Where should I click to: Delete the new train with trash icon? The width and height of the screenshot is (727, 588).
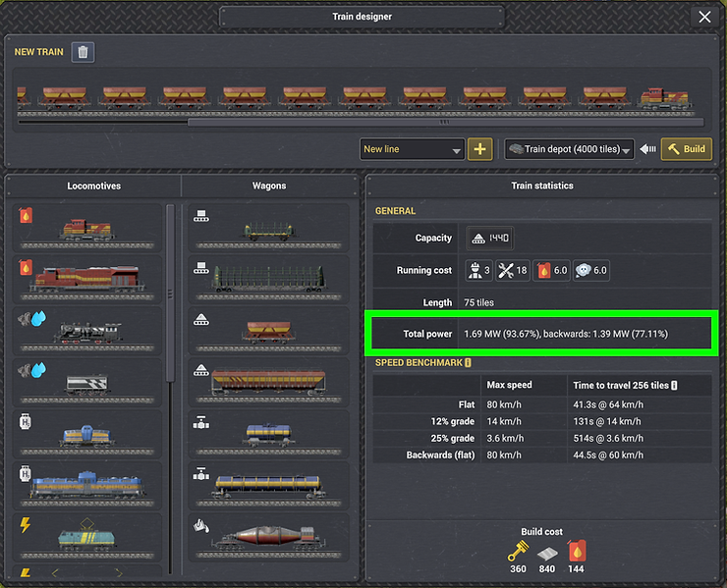coord(84,52)
